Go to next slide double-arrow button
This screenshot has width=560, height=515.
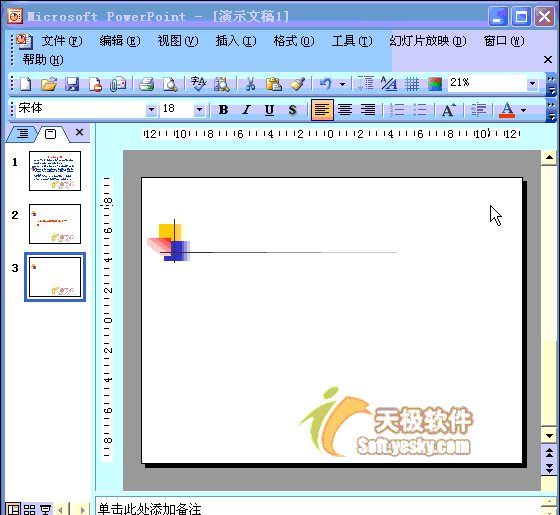tap(549, 468)
